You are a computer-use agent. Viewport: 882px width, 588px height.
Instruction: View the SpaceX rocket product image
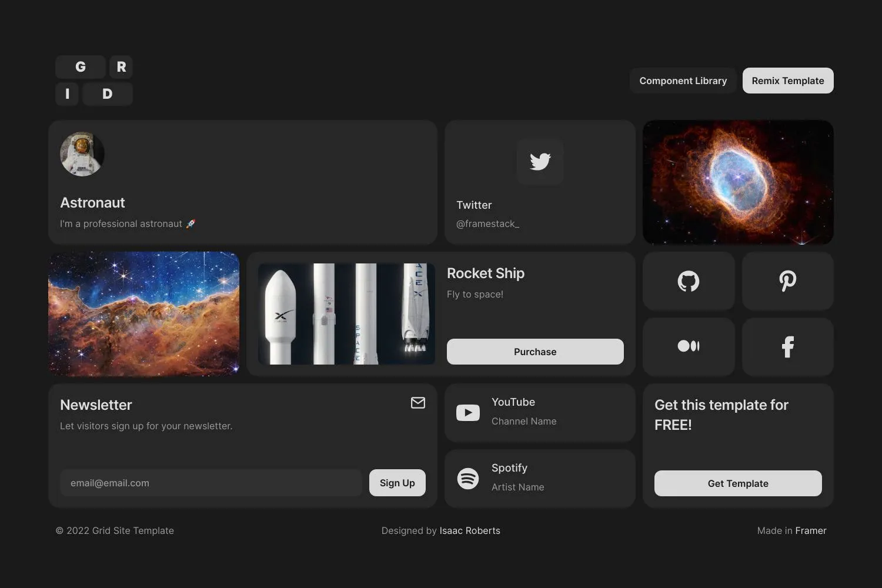346,314
